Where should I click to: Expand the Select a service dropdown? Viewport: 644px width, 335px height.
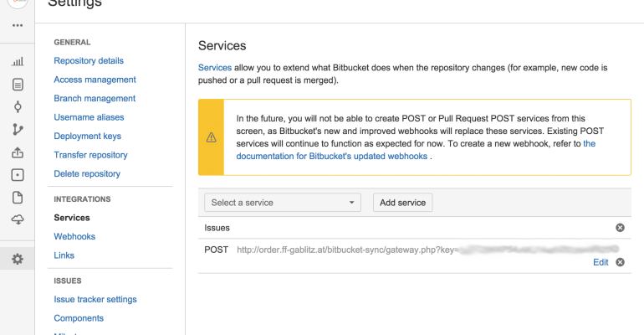click(x=283, y=203)
